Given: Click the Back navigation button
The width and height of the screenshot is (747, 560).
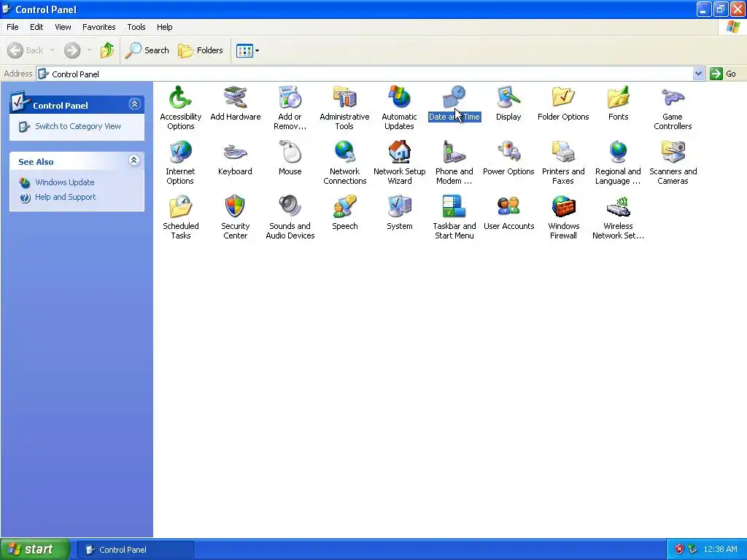Looking at the screenshot, I should pos(26,50).
